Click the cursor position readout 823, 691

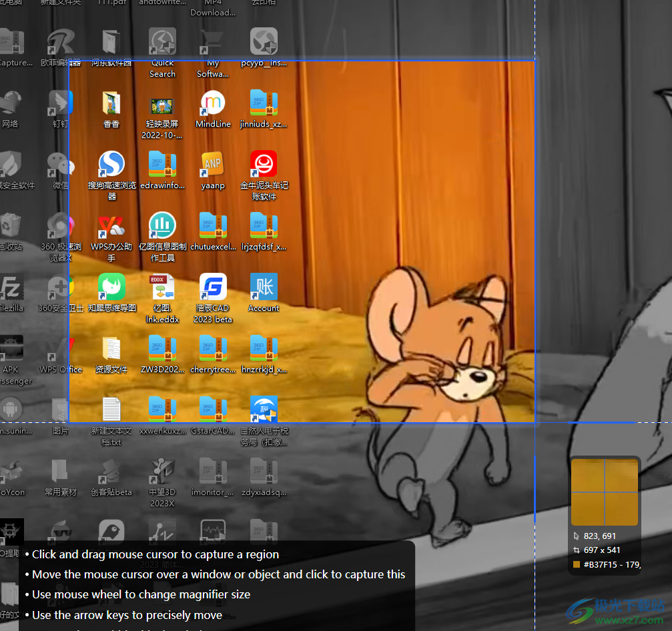point(599,536)
